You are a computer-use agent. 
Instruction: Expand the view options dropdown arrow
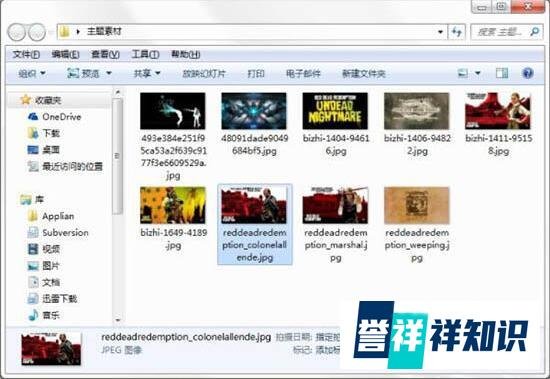pos(477,73)
